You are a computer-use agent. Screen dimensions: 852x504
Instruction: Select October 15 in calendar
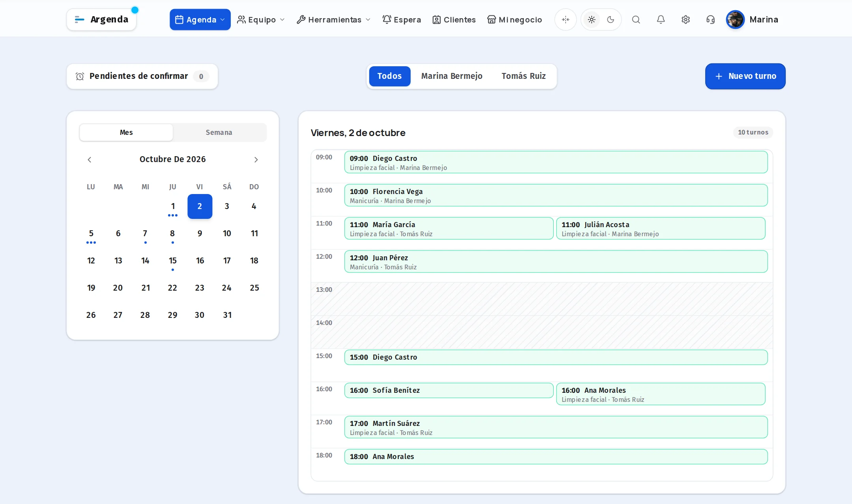click(172, 261)
